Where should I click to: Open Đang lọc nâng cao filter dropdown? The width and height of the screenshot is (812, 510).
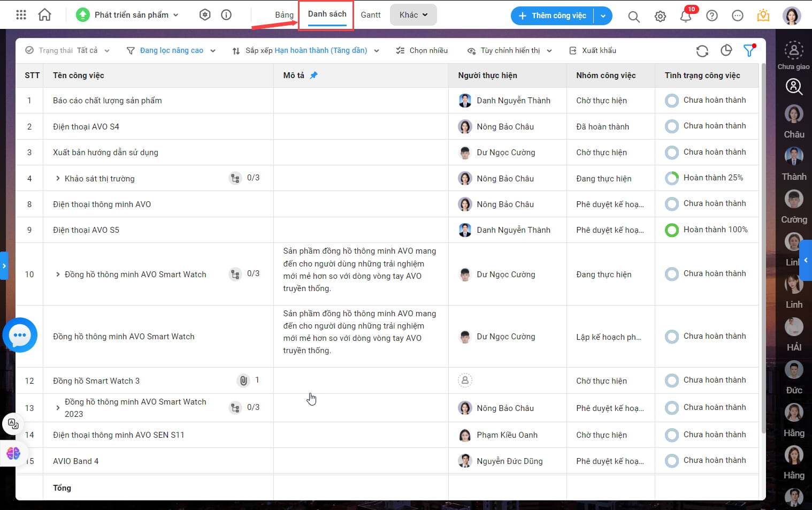171,50
